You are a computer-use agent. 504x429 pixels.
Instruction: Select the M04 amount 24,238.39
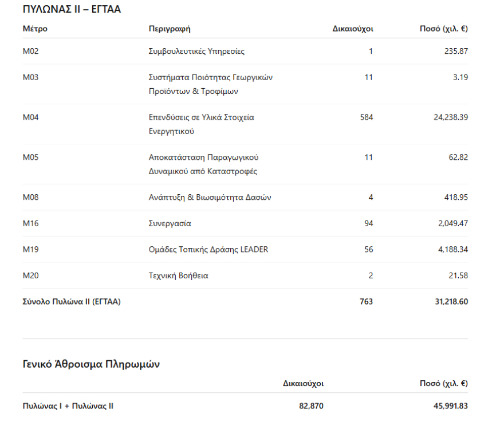[451, 117]
